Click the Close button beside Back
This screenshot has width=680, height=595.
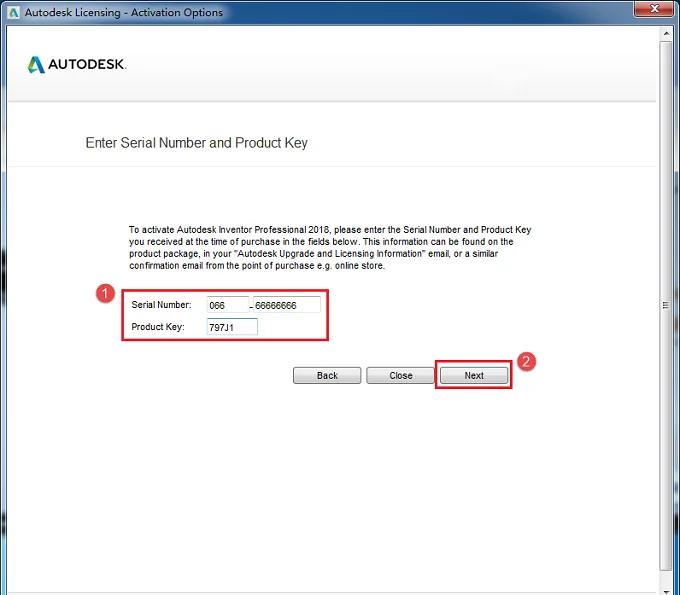(x=400, y=376)
